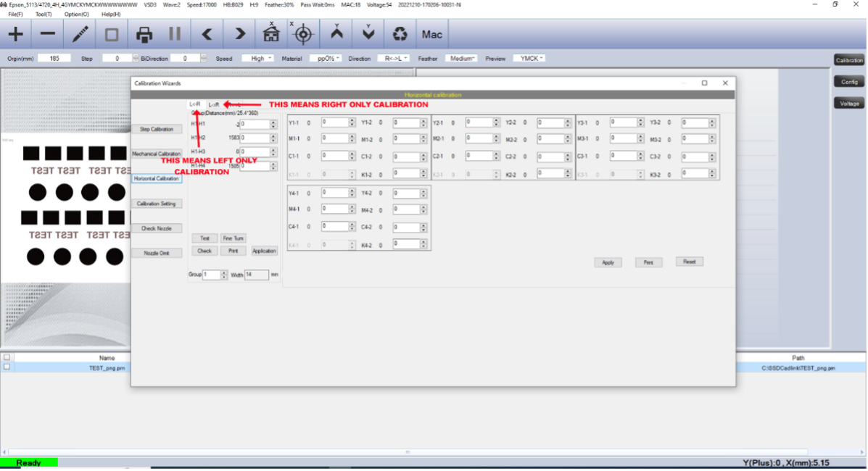Click the minus (remove file) toolbar icon
This screenshot has height=471, width=868.
[x=47, y=34]
